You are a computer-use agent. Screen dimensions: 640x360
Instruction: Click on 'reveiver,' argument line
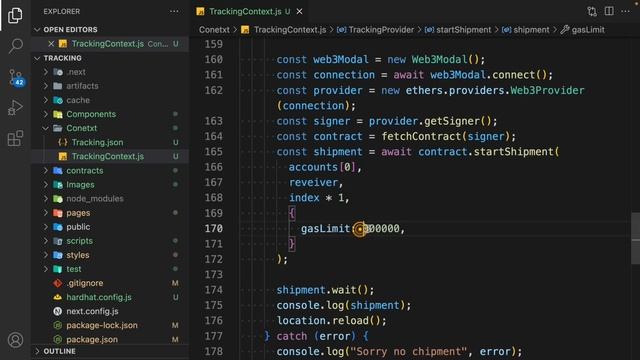(316, 182)
